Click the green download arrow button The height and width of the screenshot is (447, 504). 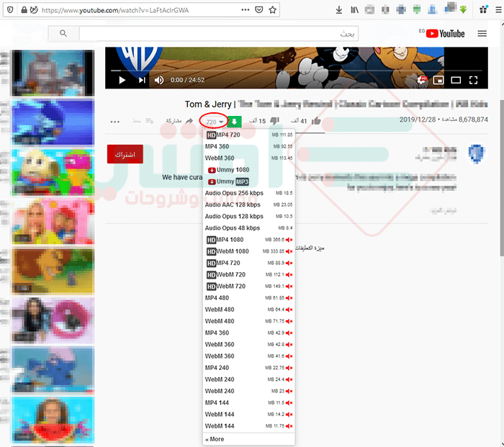click(234, 122)
